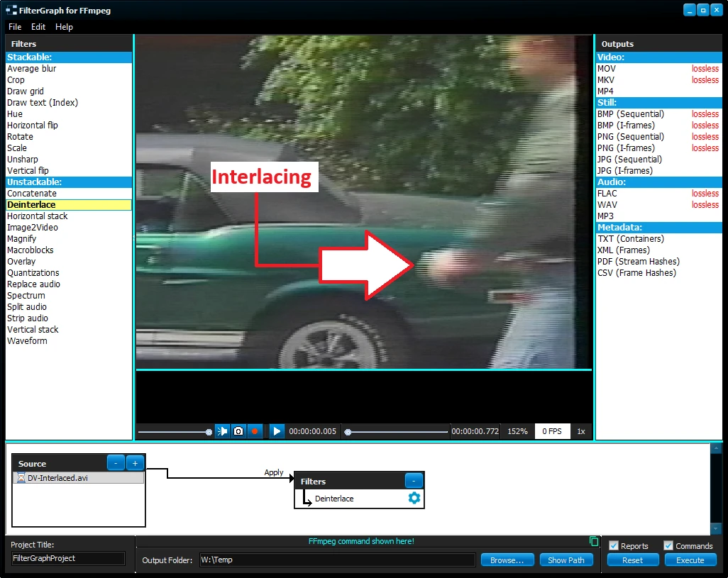Click the hourglass icon beside DV-Interlaced.avi
This screenshot has width=728, height=578.
21,478
